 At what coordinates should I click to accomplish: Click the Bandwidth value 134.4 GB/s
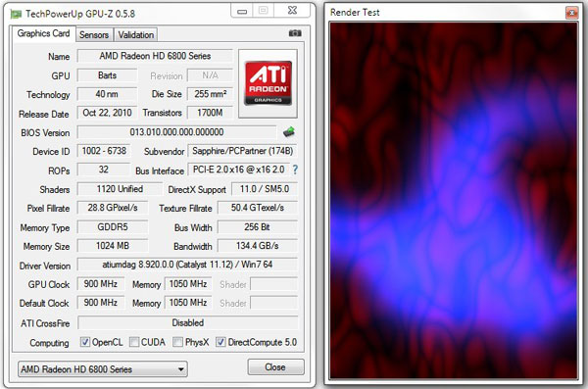(257, 246)
